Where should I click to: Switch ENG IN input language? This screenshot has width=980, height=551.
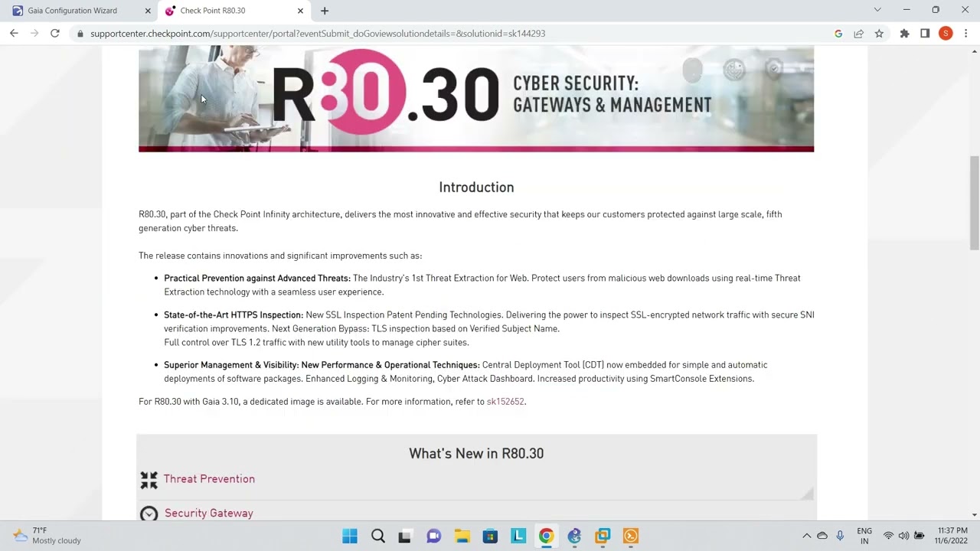(864, 536)
